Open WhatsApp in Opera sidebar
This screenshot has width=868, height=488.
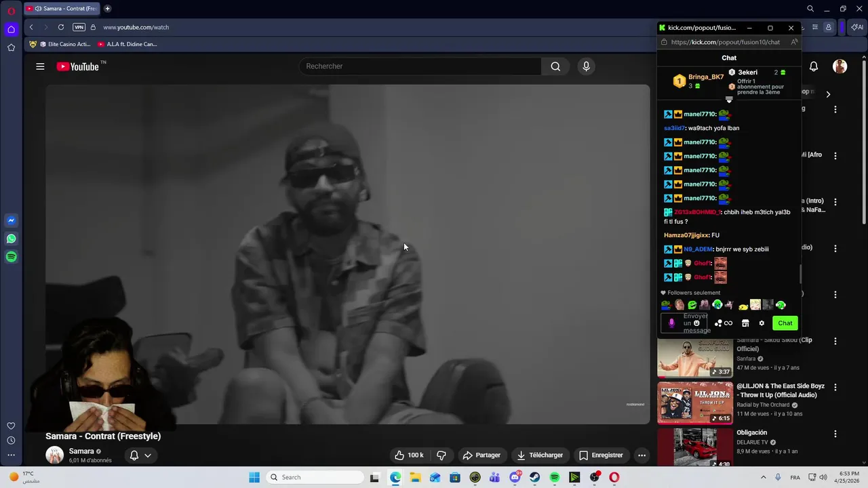point(11,239)
